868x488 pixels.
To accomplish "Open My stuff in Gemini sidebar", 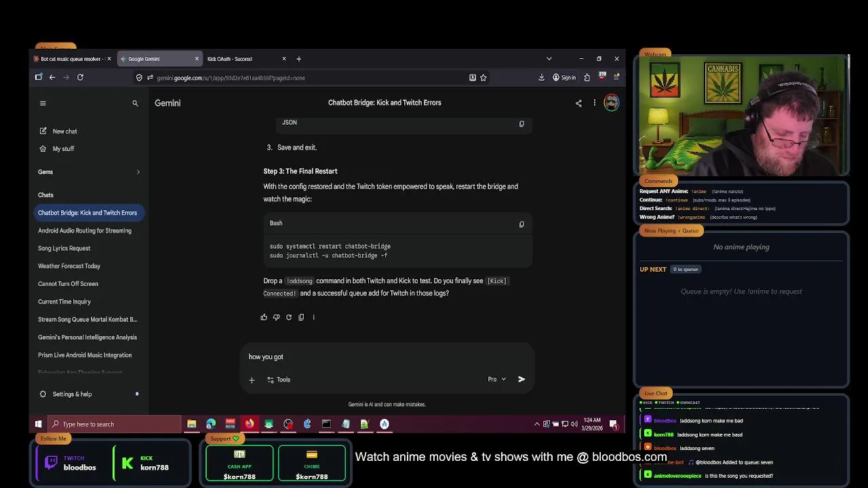I will point(57,148).
